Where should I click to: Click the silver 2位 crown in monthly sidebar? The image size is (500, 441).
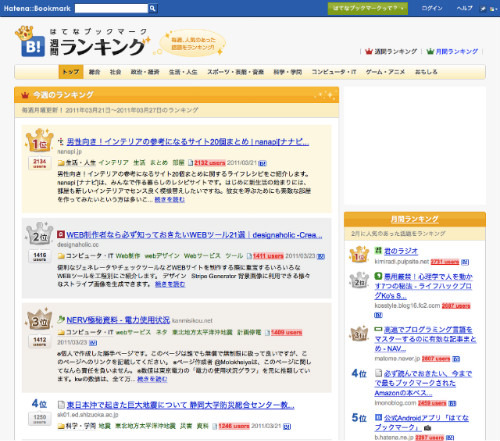(359, 281)
